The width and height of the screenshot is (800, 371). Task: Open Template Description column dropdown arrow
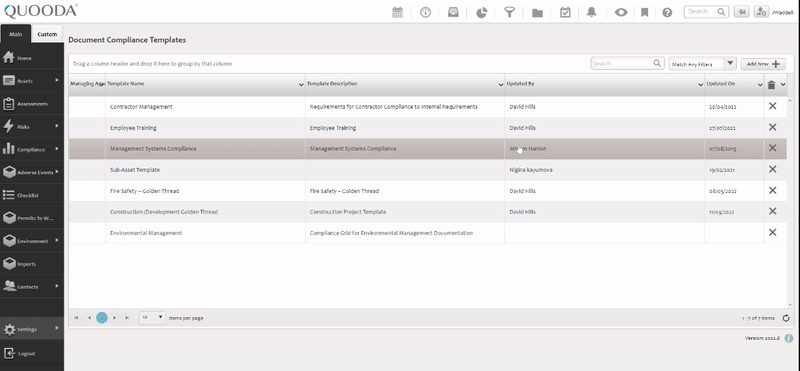(x=501, y=85)
